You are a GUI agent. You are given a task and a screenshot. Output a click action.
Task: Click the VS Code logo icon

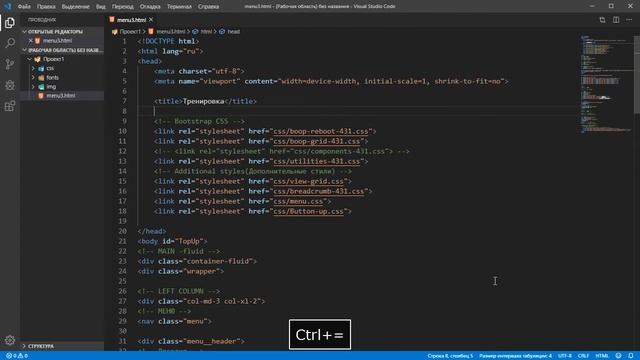pos(7,6)
